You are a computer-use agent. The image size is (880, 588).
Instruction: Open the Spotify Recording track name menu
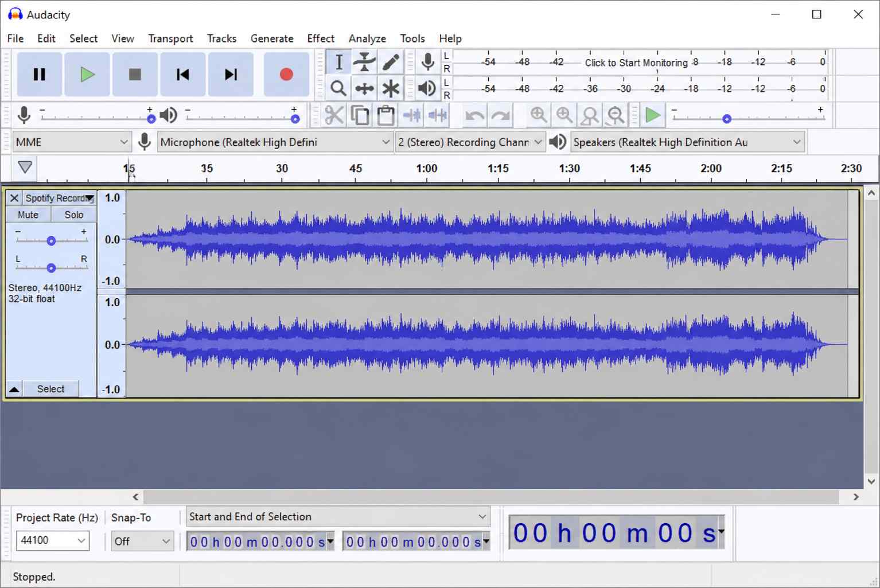coord(60,198)
